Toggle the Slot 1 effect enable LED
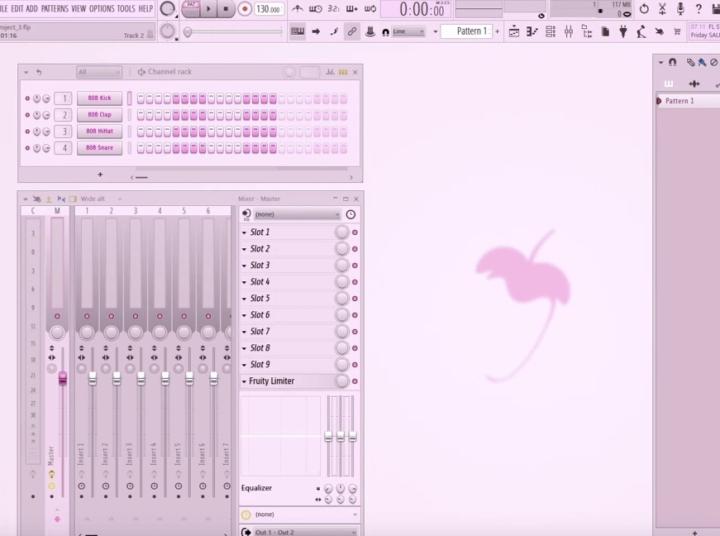Screen dimensions: 720x536 355,232
